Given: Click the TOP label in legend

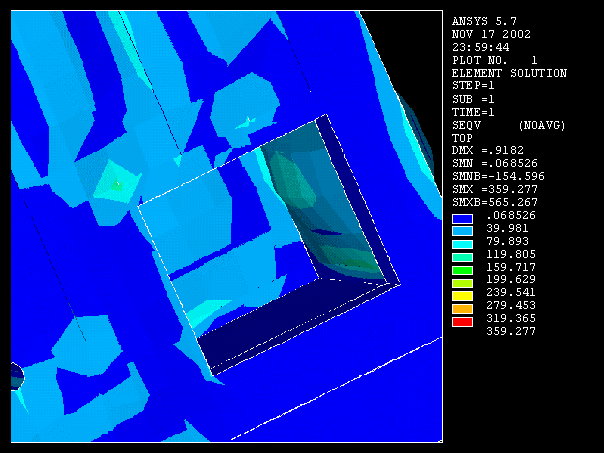Looking at the screenshot, I should [462, 138].
